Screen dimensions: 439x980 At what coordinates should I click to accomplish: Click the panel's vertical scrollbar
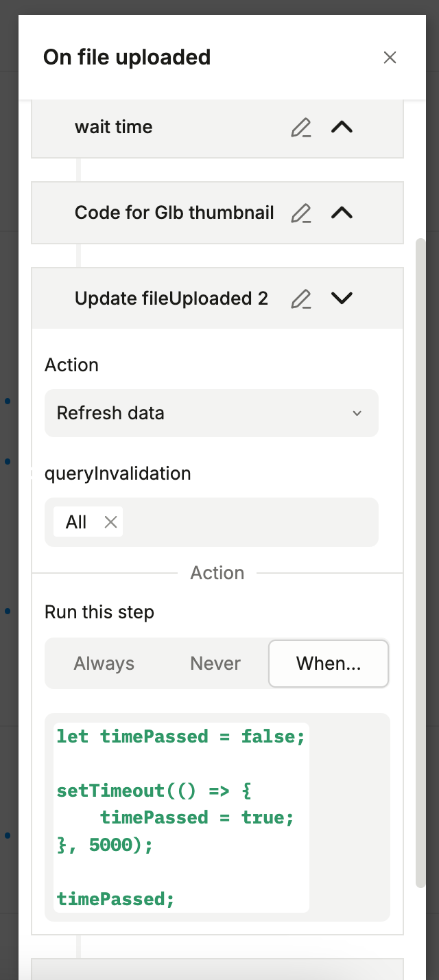tap(420, 563)
